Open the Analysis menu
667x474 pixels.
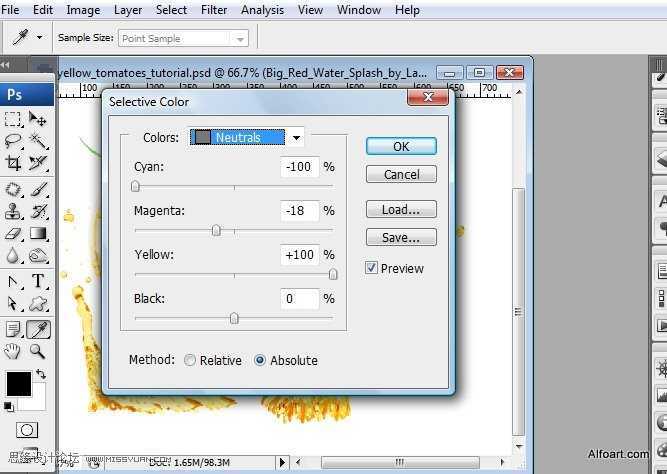[262, 9]
